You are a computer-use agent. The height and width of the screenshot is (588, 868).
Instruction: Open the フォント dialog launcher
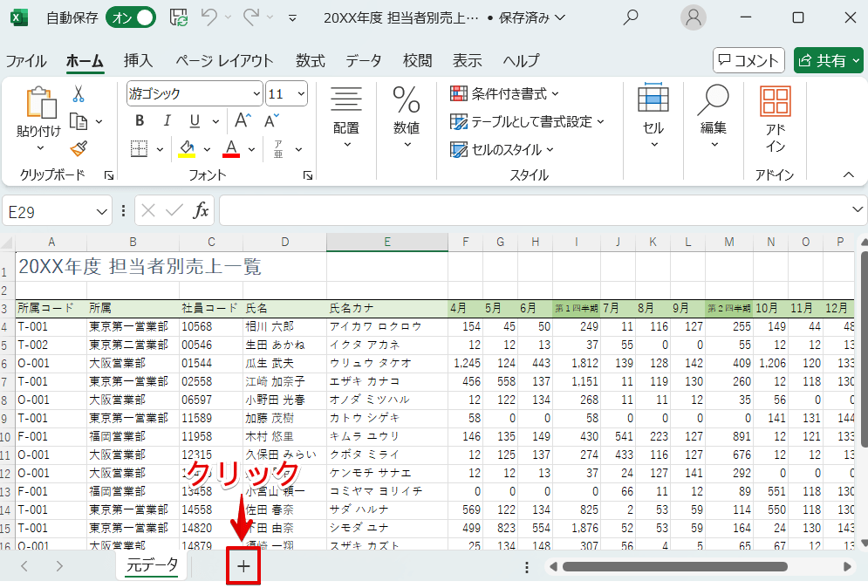click(308, 175)
